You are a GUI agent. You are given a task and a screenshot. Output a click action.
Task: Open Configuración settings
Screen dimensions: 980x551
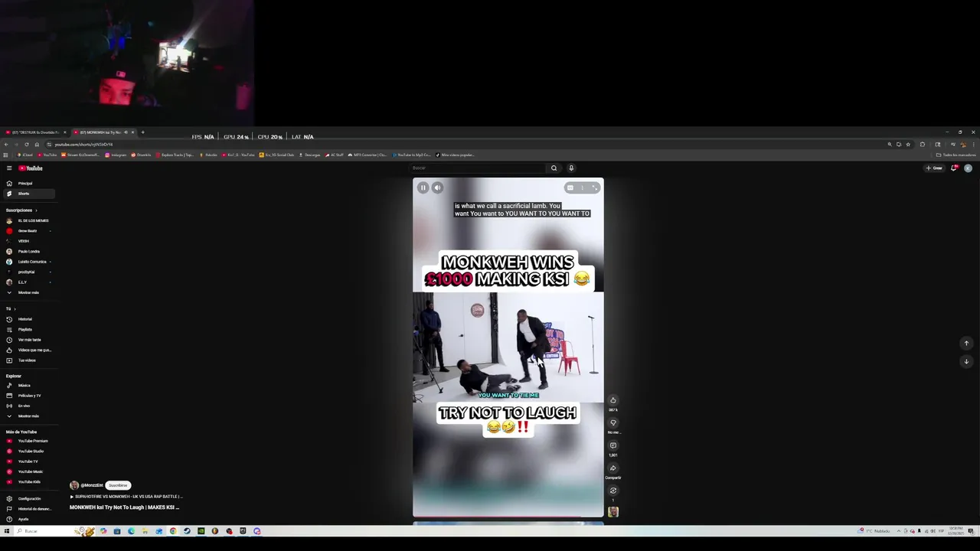[28, 499]
